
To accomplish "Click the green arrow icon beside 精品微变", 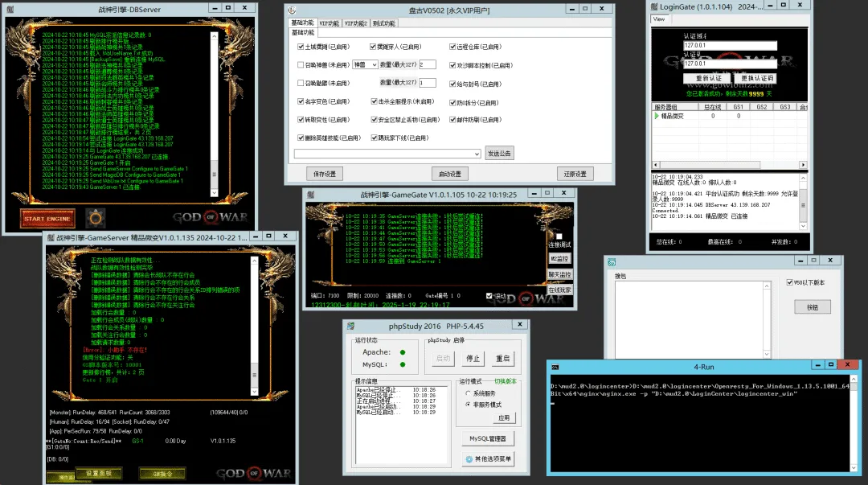I will pos(657,116).
